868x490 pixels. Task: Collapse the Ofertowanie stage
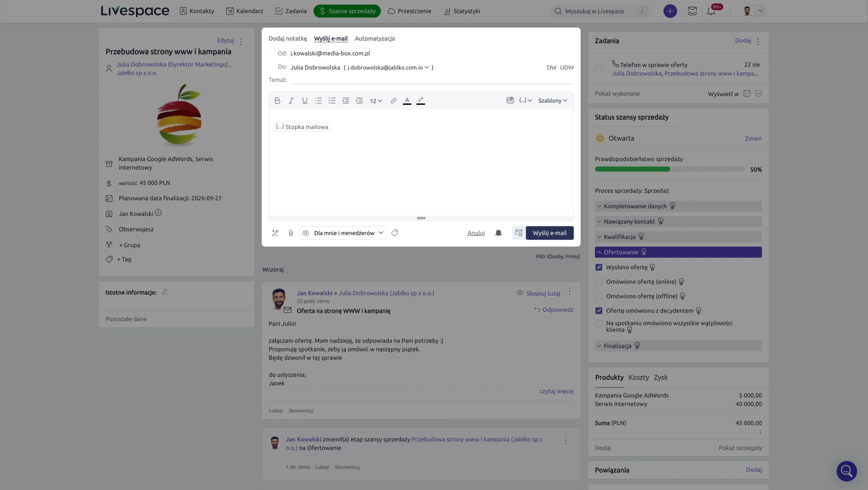(x=678, y=252)
